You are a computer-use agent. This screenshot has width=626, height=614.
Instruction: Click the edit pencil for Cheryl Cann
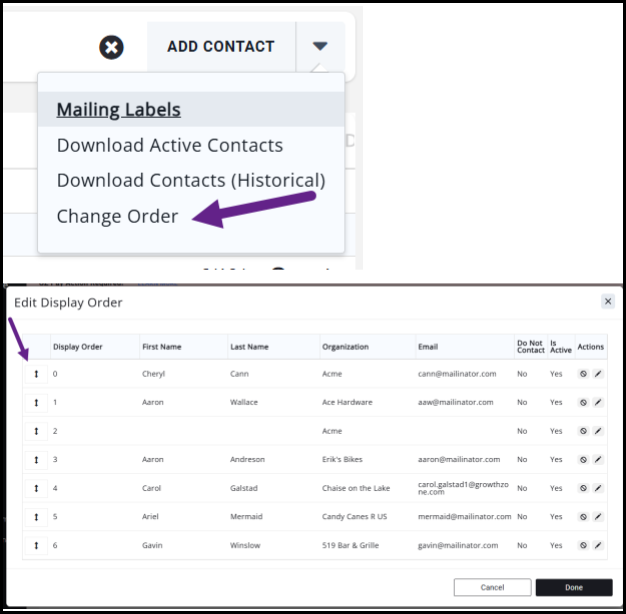[598, 374]
